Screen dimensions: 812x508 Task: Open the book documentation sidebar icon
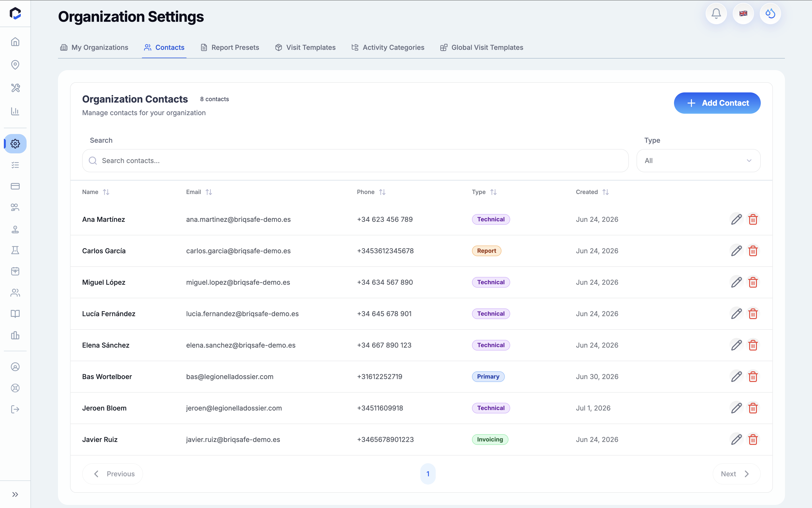point(15,314)
